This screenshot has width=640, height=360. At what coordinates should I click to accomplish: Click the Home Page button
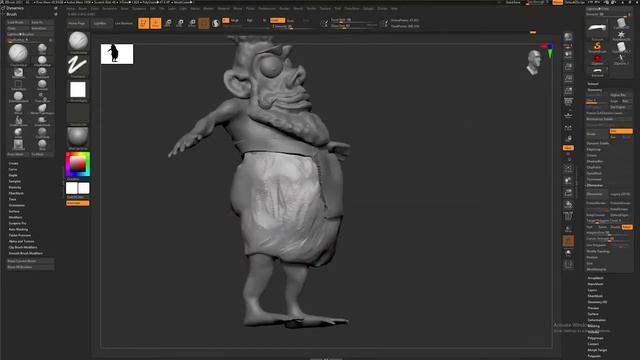tap(77, 23)
